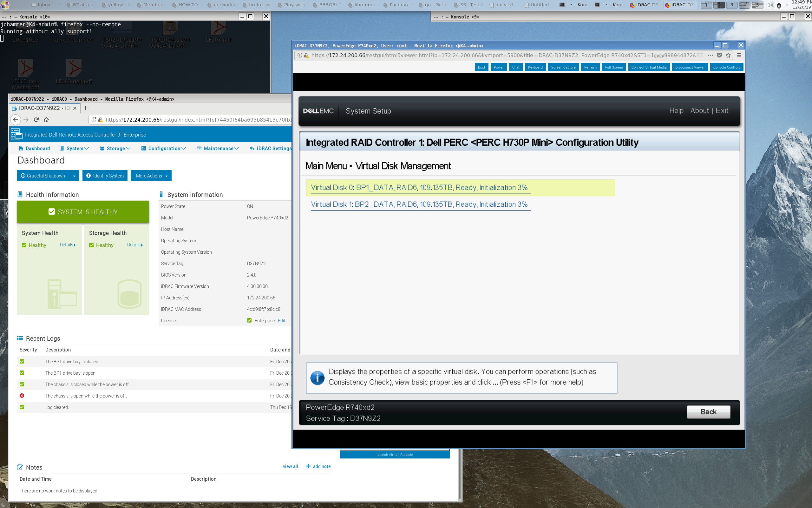Open page actions ellipsis in console URL bar
The image size is (812, 508).
pos(710,55)
